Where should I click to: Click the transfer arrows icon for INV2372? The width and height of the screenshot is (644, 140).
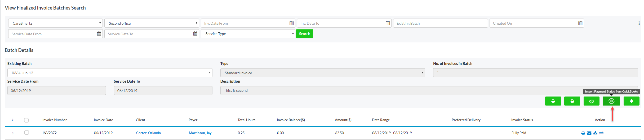point(601,133)
